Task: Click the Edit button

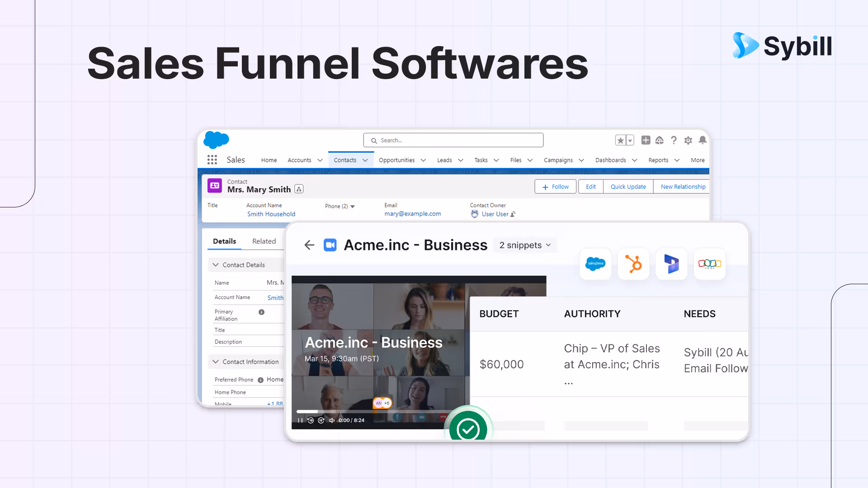Action: point(591,187)
